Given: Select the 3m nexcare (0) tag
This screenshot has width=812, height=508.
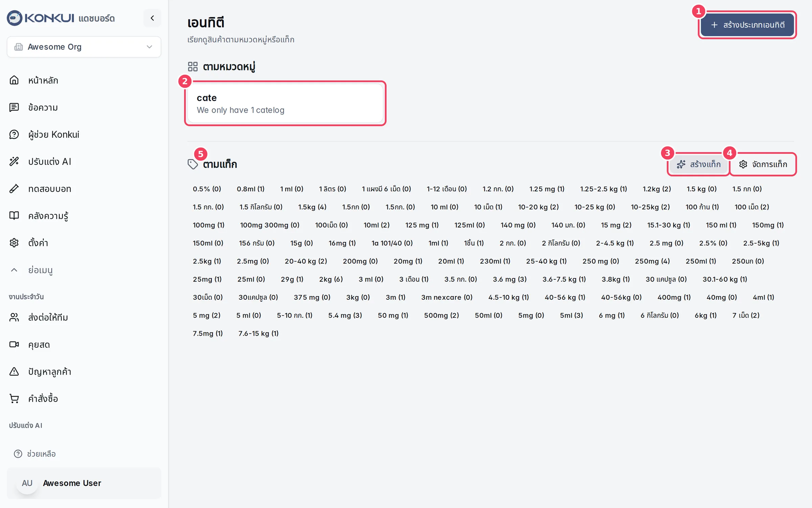Looking at the screenshot, I should pos(447,297).
